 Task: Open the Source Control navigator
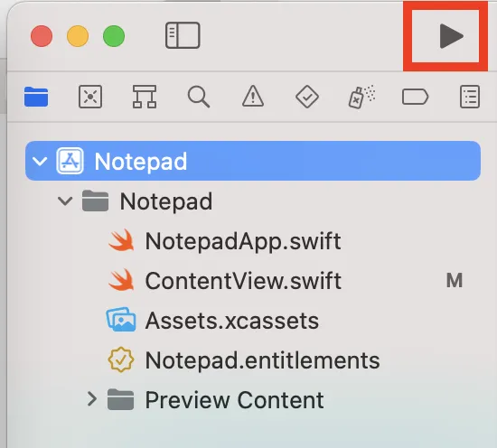(90, 97)
